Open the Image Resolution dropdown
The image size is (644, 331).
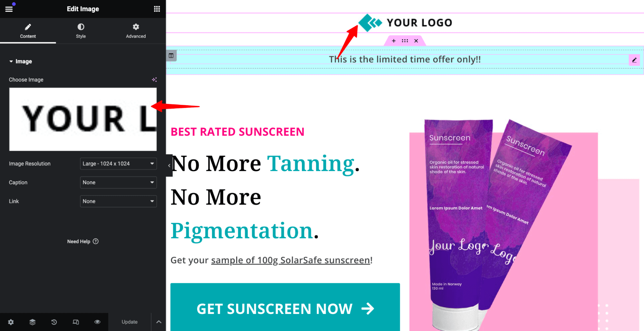[x=118, y=164]
